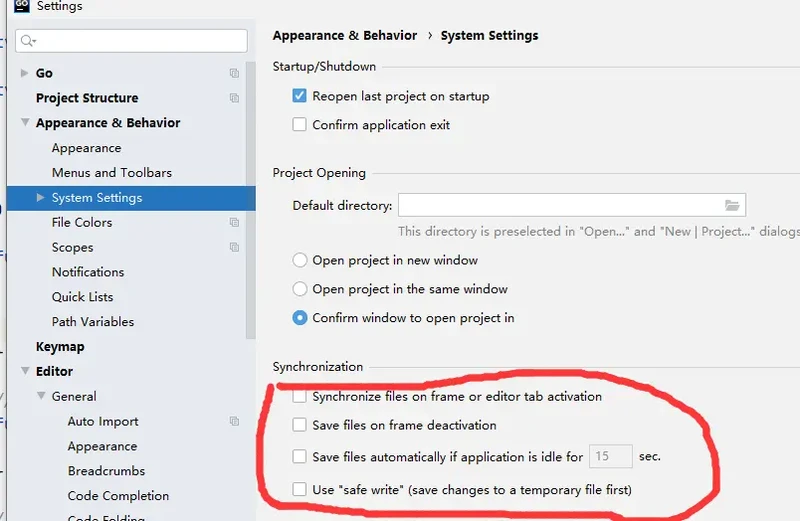This screenshot has width=800, height=521.
Task: Expand the System Settings sub-node arrow
Action: point(41,198)
